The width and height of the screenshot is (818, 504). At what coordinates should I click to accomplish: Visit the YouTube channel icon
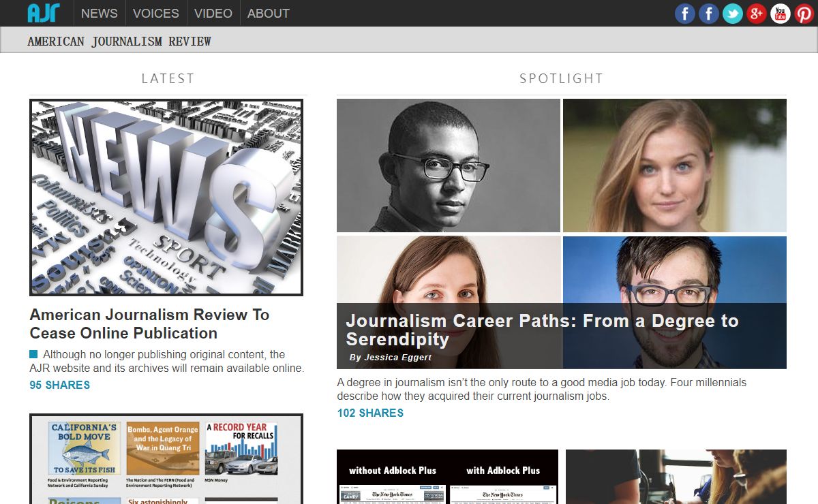(781, 13)
